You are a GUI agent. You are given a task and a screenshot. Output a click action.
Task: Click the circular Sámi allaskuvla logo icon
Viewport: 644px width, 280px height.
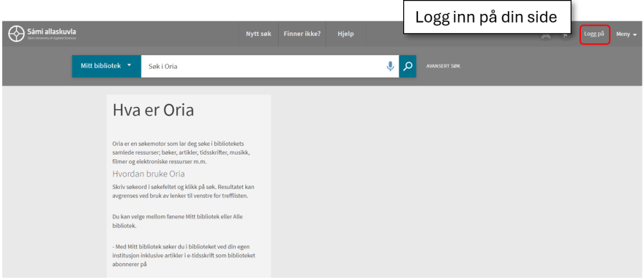16,34
